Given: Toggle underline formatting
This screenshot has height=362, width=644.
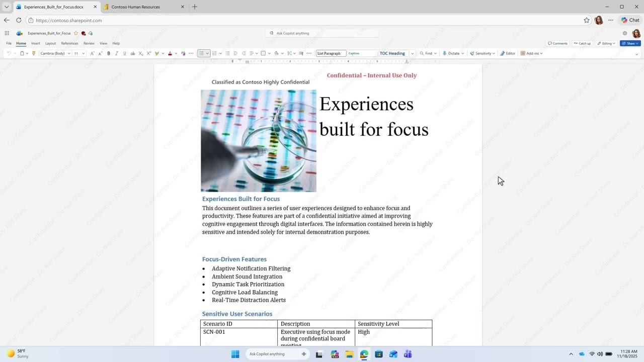Looking at the screenshot, I should 125,53.
